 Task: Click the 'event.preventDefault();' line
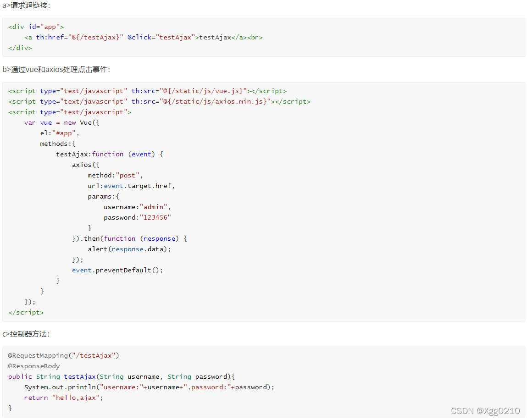(117, 270)
